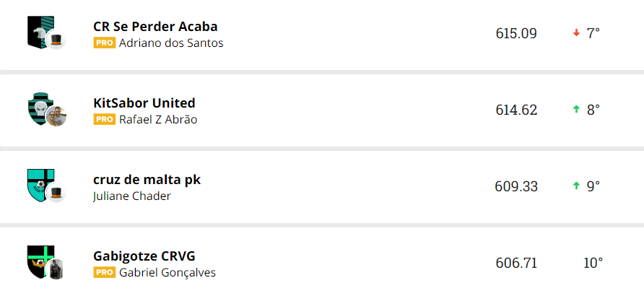Viewport: 644px width, 296px height.
Task: Open the KitSabor United team
Action: (x=144, y=103)
